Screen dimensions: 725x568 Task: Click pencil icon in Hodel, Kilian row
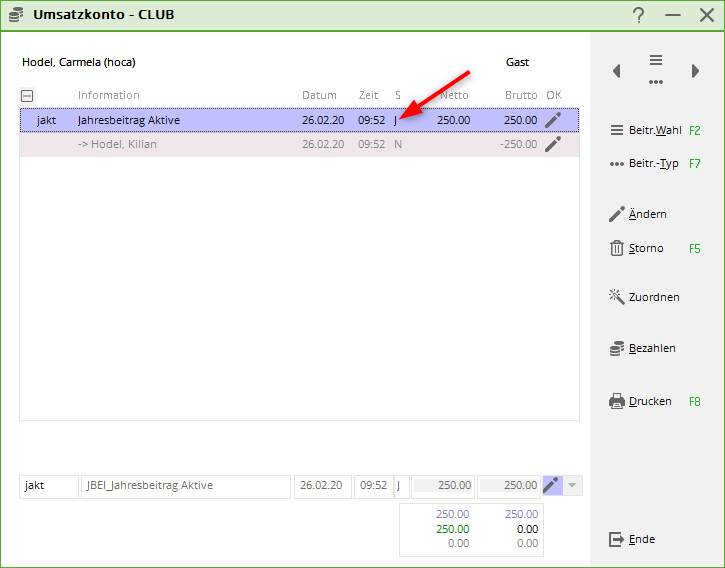[x=553, y=144]
